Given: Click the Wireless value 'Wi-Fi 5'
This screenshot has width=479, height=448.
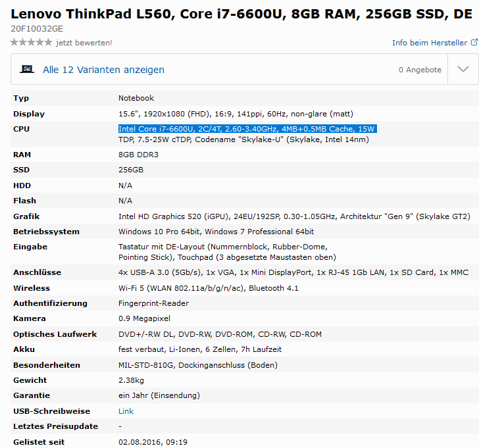Looking at the screenshot, I should pyautogui.click(x=131, y=288).
